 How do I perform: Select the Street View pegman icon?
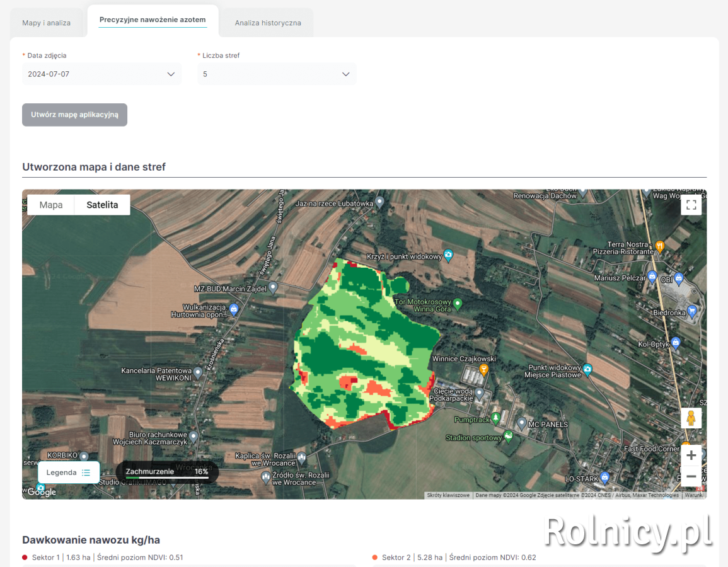tap(691, 418)
